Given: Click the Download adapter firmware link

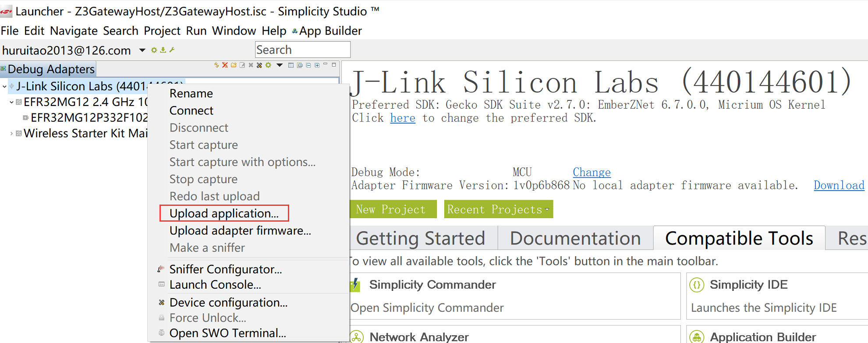Looking at the screenshot, I should pos(839,185).
